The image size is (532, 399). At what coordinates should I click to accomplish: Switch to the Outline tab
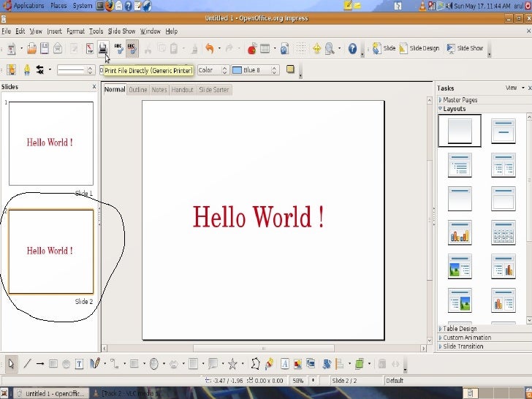tap(138, 90)
